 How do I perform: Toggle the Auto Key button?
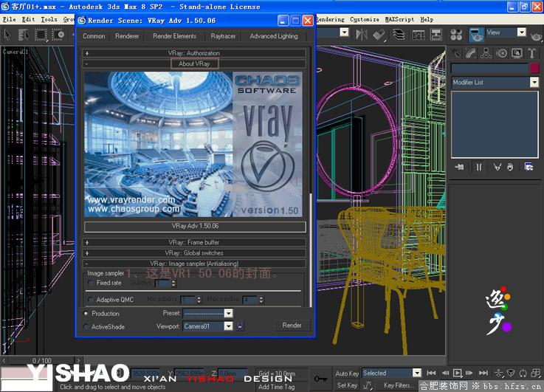347,374
